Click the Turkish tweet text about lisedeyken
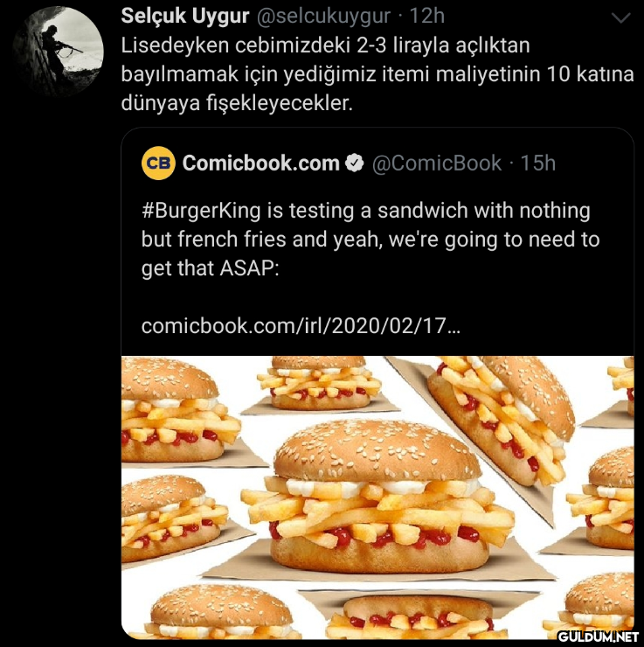The image size is (644, 647). pyautogui.click(x=377, y=74)
